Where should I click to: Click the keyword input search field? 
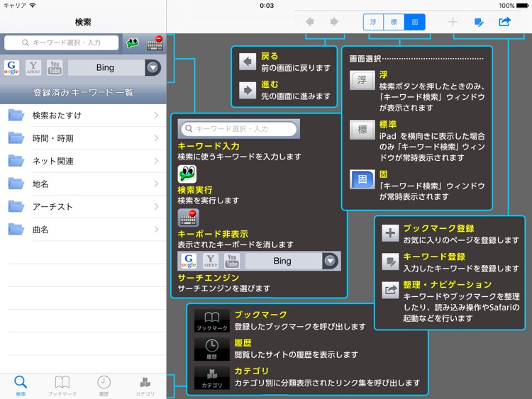coord(62,43)
